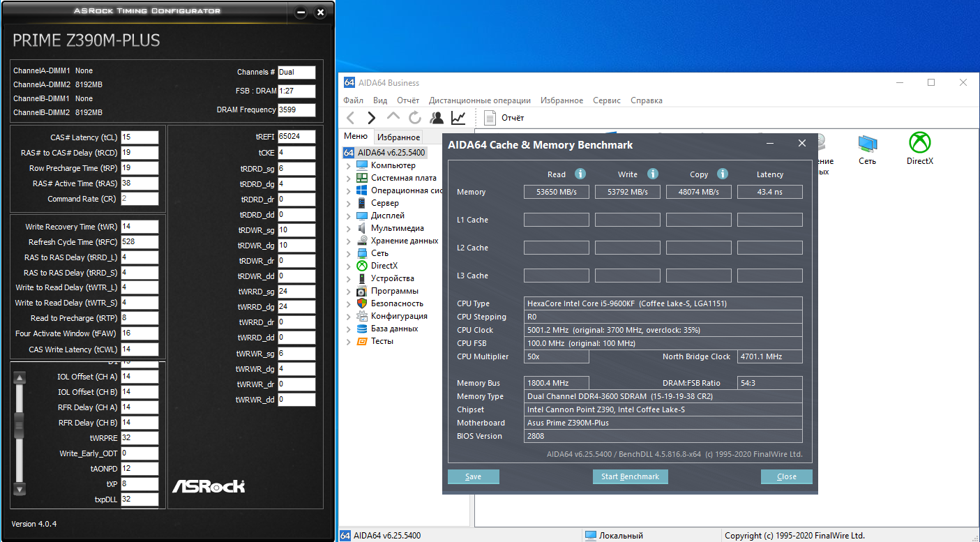Open the Вид menu
This screenshot has height=542, width=980.
tap(380, 100)
